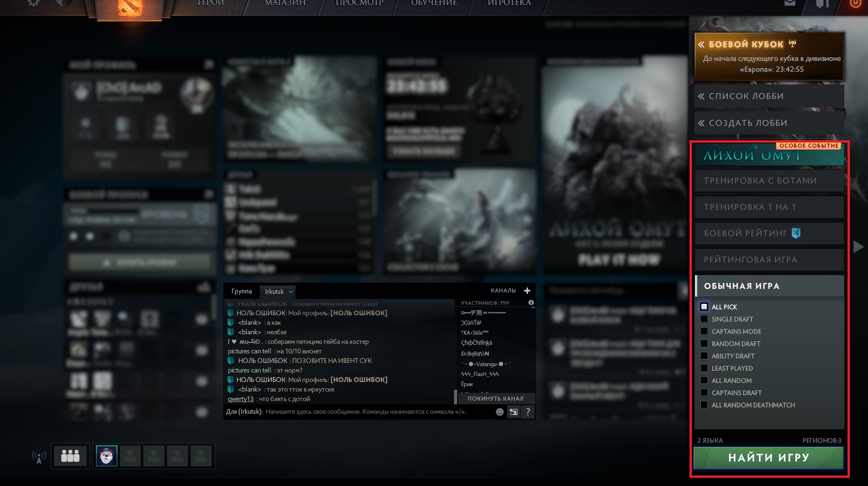Select participant •Vatanga• in the list

pos(486,364)
